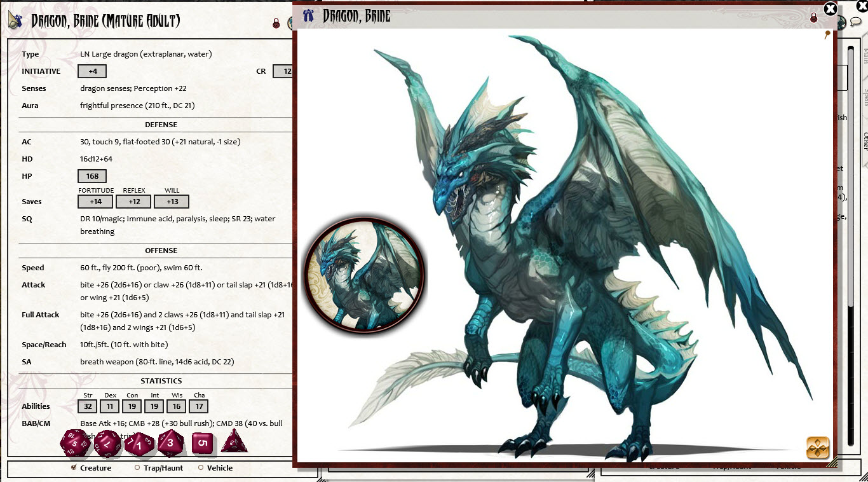This screenshot has height=482, width=868.
Task: Roll the twenty-sided die
Action: coord(75,443)
